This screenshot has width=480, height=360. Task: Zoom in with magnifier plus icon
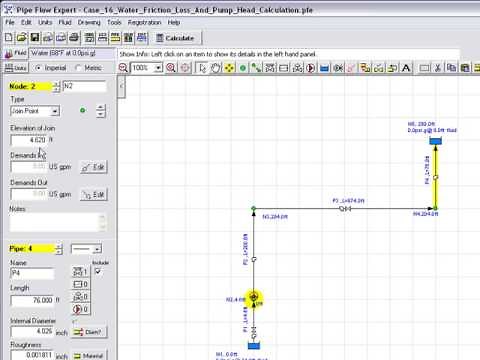click(171, 68)
